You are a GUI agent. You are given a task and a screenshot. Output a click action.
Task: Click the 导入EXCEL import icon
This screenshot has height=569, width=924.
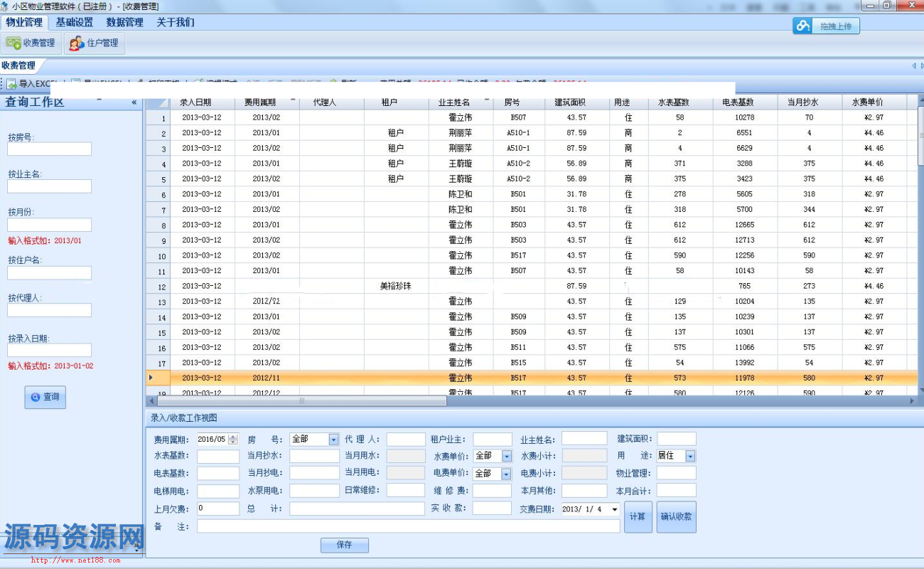pyautogui.click(x=12, y=84)
